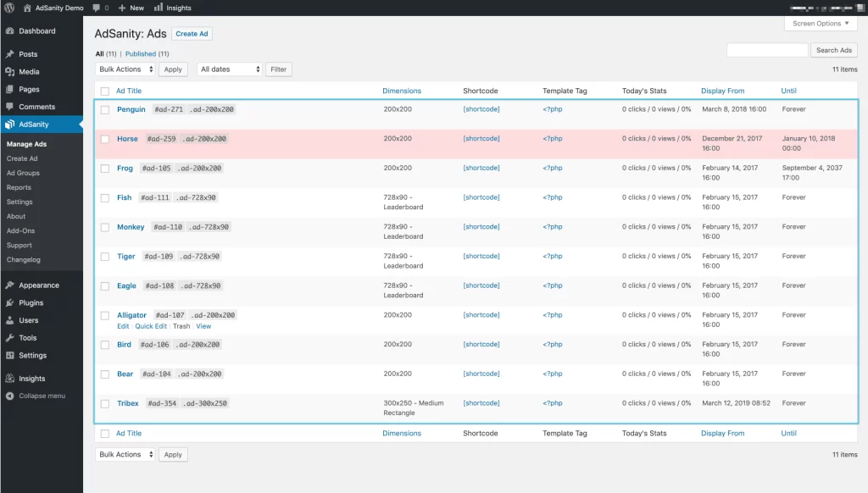Expand the All dates filter dropdown
This screenshot has width=868, height=493.
(x=230, y=69)
